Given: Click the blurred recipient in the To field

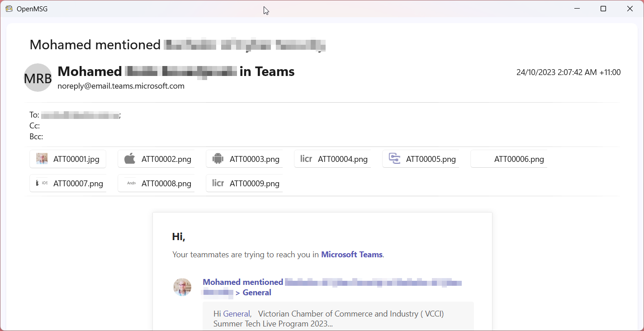Looking at the screenshot, I should pyautogui.click(x=80, y=115).
